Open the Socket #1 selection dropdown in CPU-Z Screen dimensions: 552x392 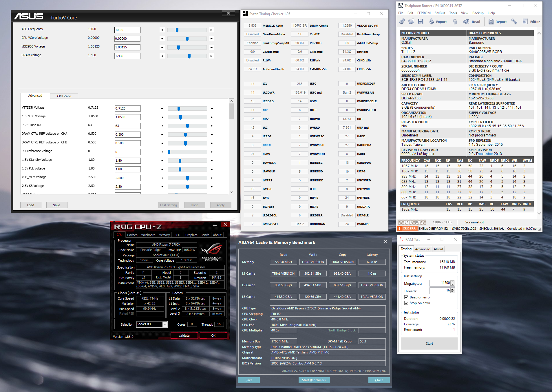pos(165,324)
